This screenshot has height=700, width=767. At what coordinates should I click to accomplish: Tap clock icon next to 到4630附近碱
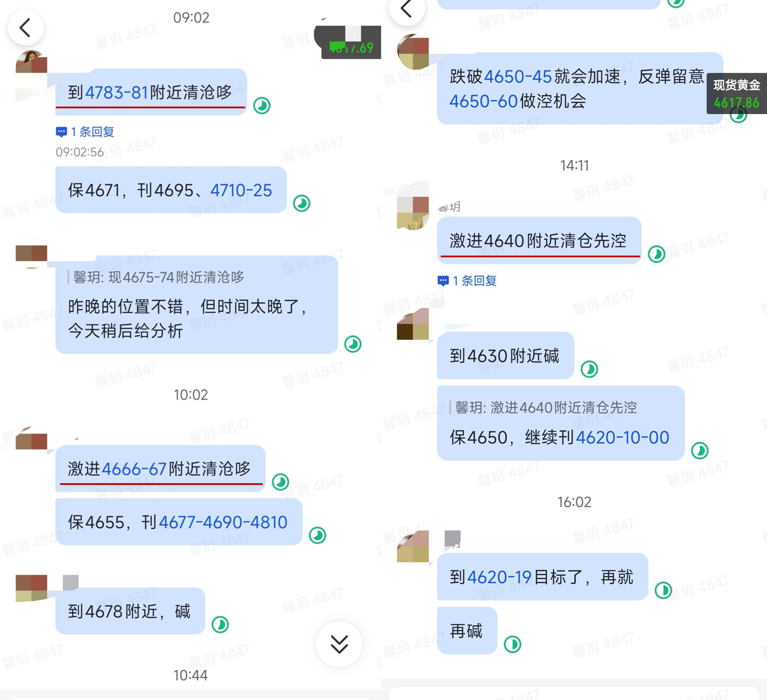tap(590, 369)
